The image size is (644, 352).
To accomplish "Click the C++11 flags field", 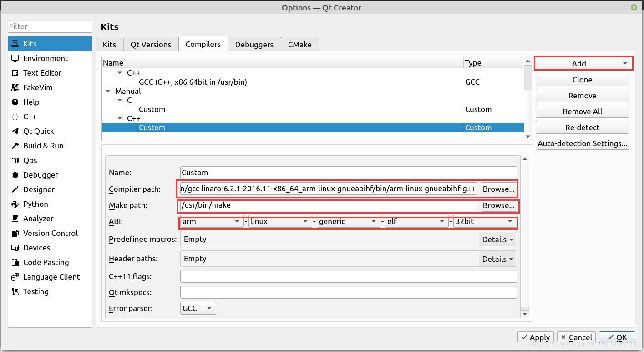I will [348, 276].
